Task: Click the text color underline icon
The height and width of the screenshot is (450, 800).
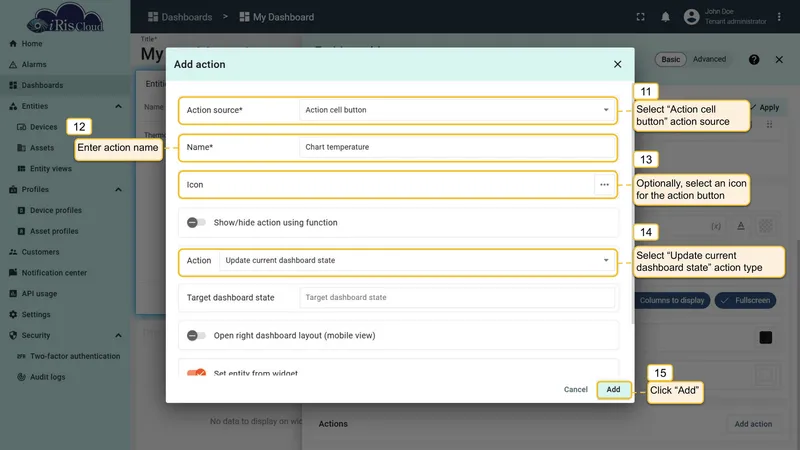Action: click(741, 226)
